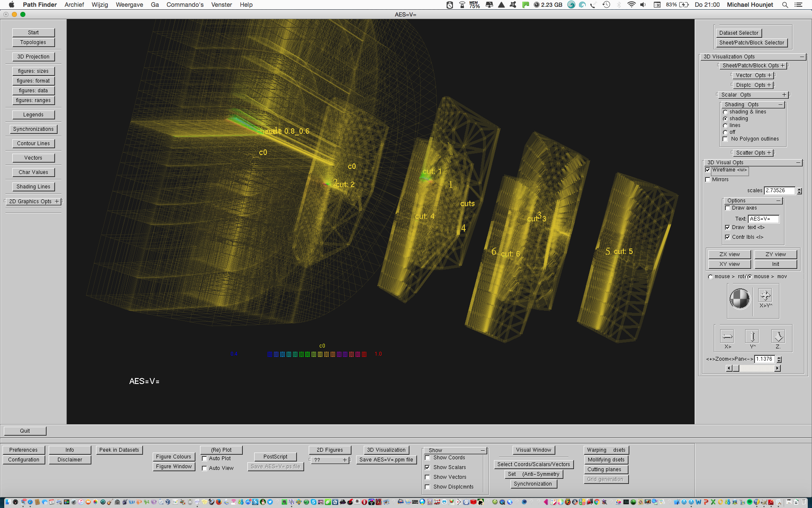Click the Contour Lines button
Screen dimensions: 812x508
(33, 144)
